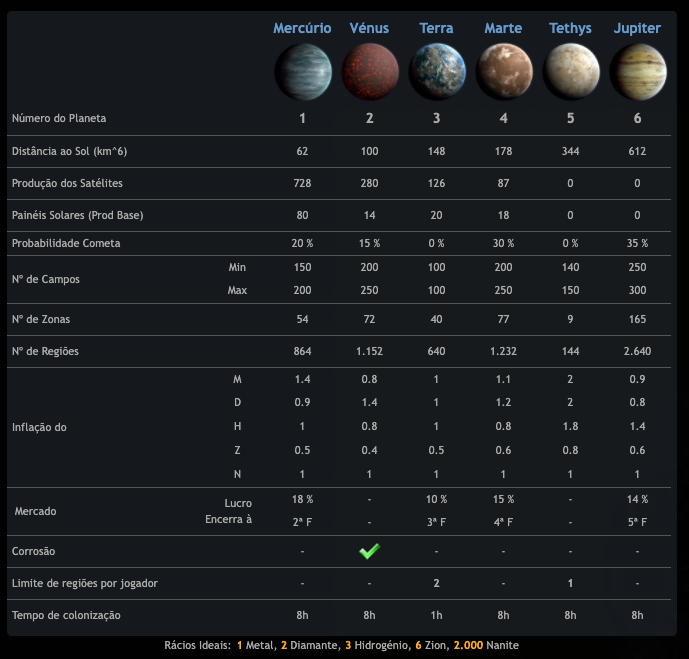The width and height of the screenshot is (689, 659).
Task: Click the 'Lucro' sub-label under Mercado
Action: point(238,503)
